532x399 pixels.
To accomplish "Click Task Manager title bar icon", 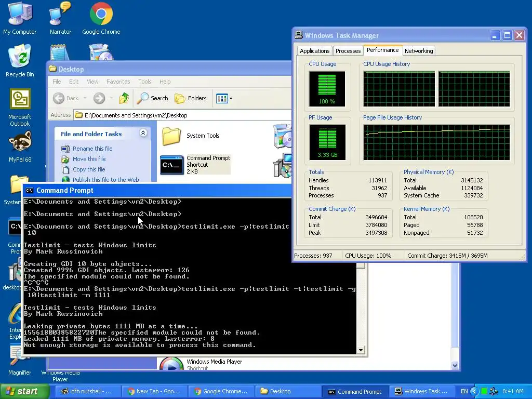I will 299,35.
